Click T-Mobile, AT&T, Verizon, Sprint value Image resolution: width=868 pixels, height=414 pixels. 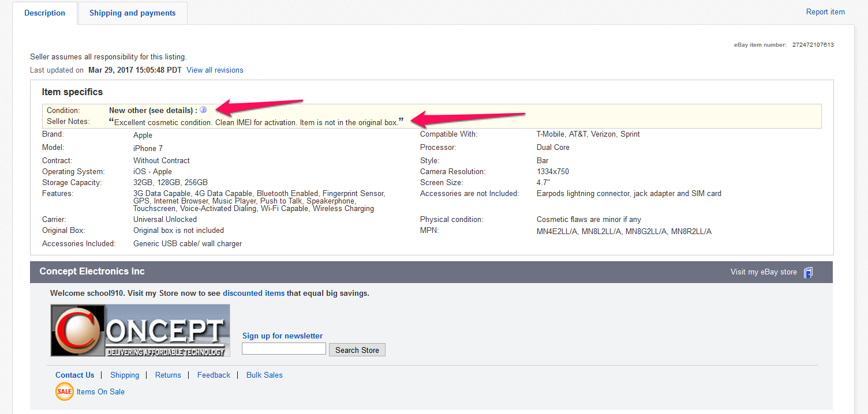(588, 134)
